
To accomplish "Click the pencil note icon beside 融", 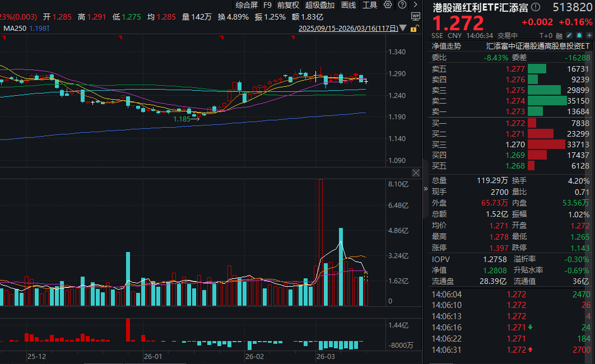I will coord(560,35).
